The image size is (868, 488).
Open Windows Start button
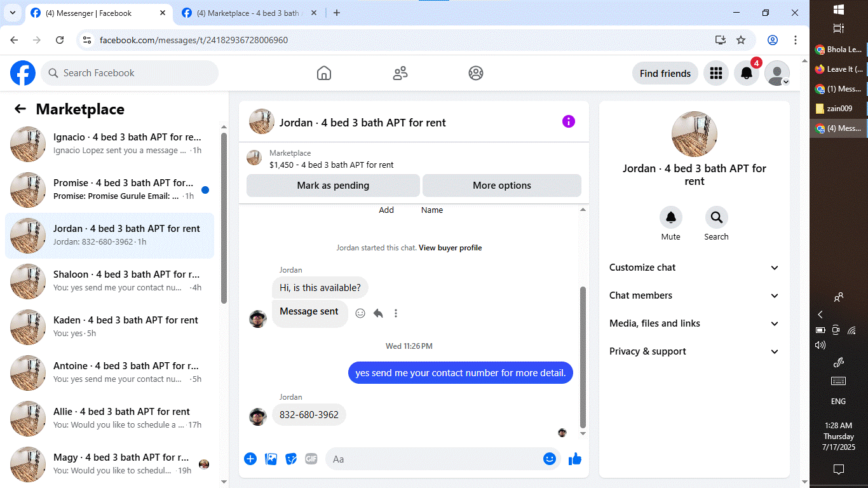(x=838, y=10)
